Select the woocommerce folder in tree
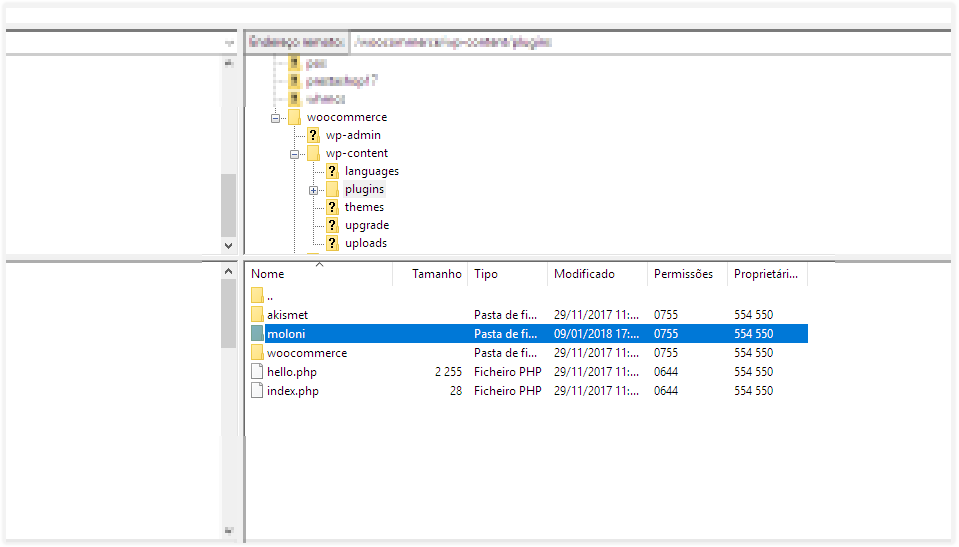Image resolution: width=959 pixels, height=547 pixels. click(347, 117)
